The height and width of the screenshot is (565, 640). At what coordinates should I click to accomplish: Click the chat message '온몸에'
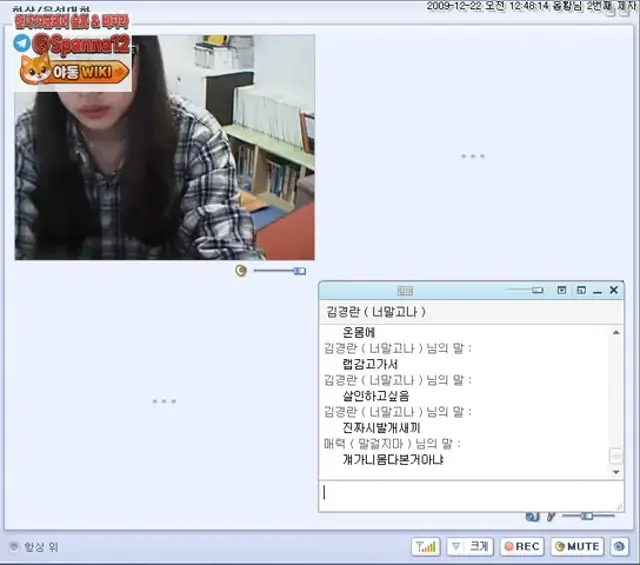358,333
